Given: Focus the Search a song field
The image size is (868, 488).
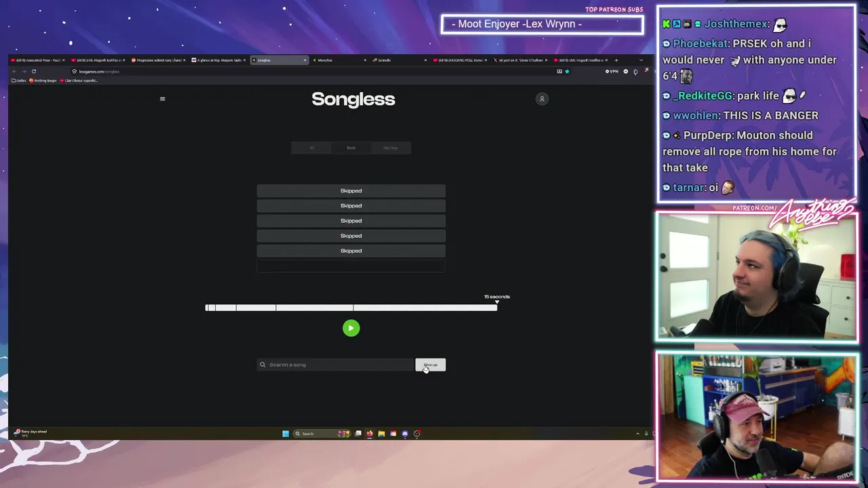Looking at the screenshot, I should [335, 365].
